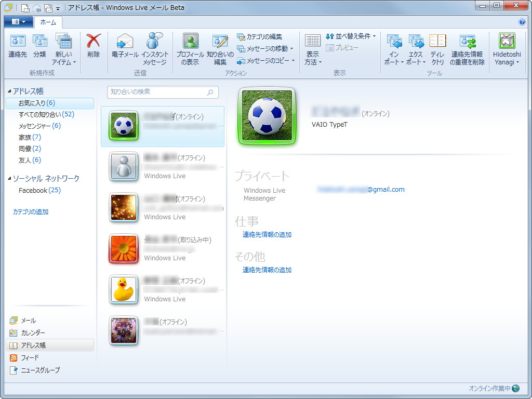Switch to メール in navigation pane

click(50, 321)
